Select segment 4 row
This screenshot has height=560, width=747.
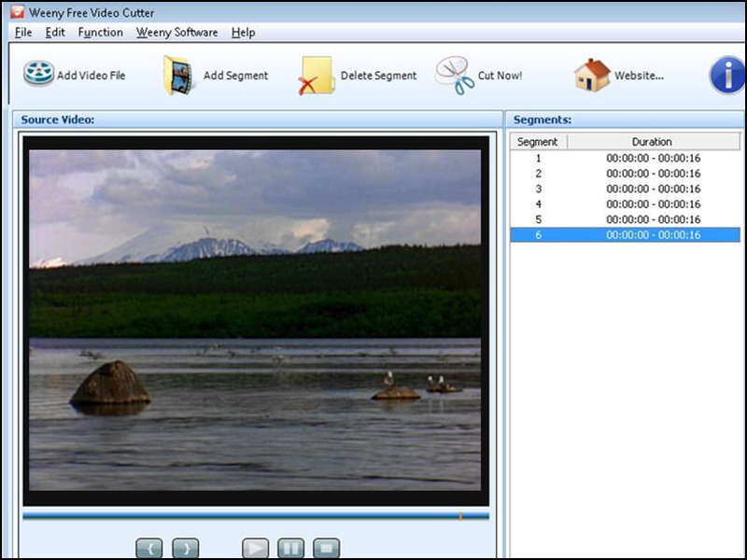coord(625,203)
